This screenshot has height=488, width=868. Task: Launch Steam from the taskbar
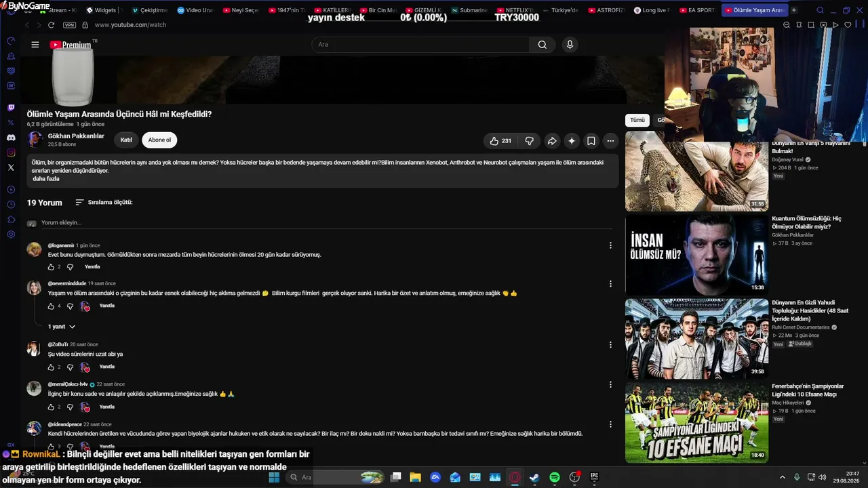(534, 477)
